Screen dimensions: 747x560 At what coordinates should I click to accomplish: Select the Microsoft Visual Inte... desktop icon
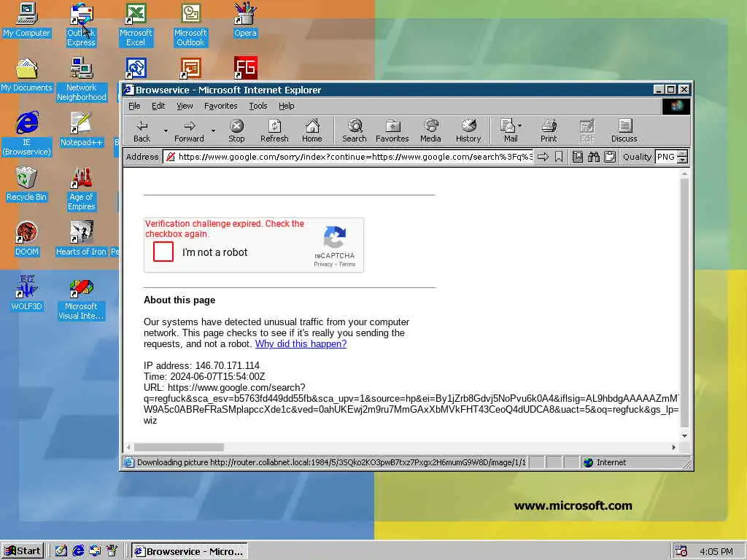(81, 298)
